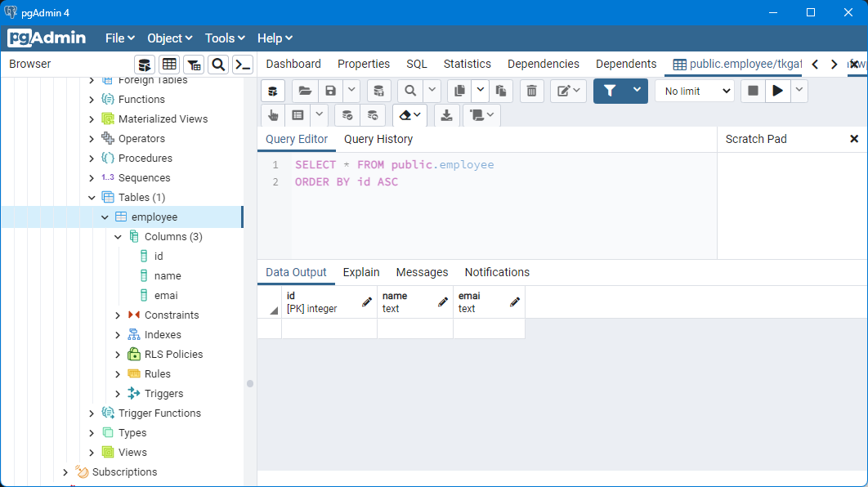Open the Execute options dropdown arrow
This screenshot has height=487, width=868.
click(x=799, y=91)
